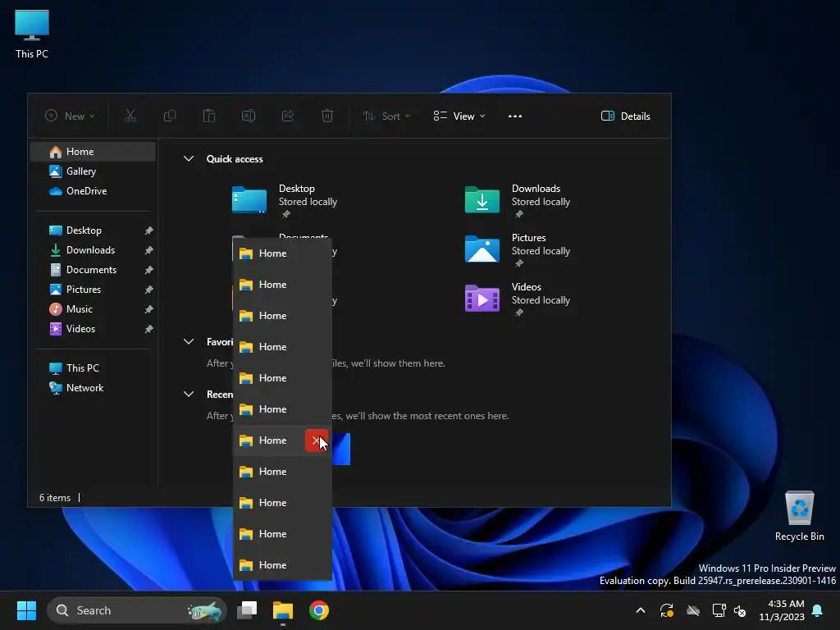Click the Windows Update tray icon

pyautogui.click(x=666, y=610)
